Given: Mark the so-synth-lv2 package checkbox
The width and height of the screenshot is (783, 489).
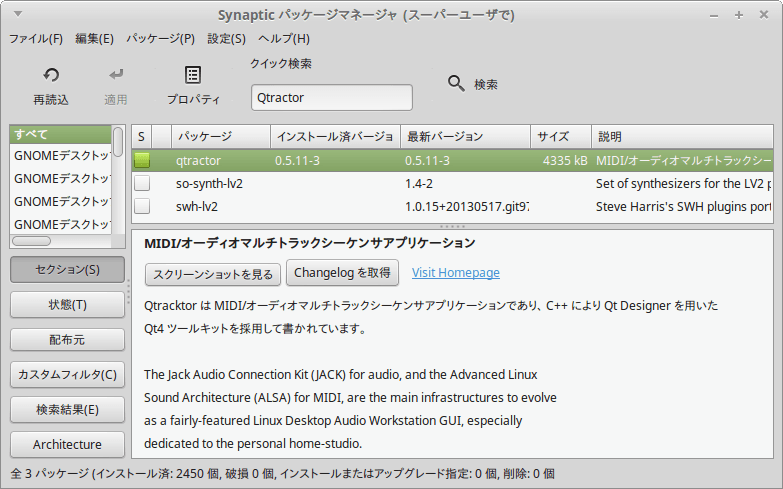Looking at the screenshot, I should tap(142, 183).
